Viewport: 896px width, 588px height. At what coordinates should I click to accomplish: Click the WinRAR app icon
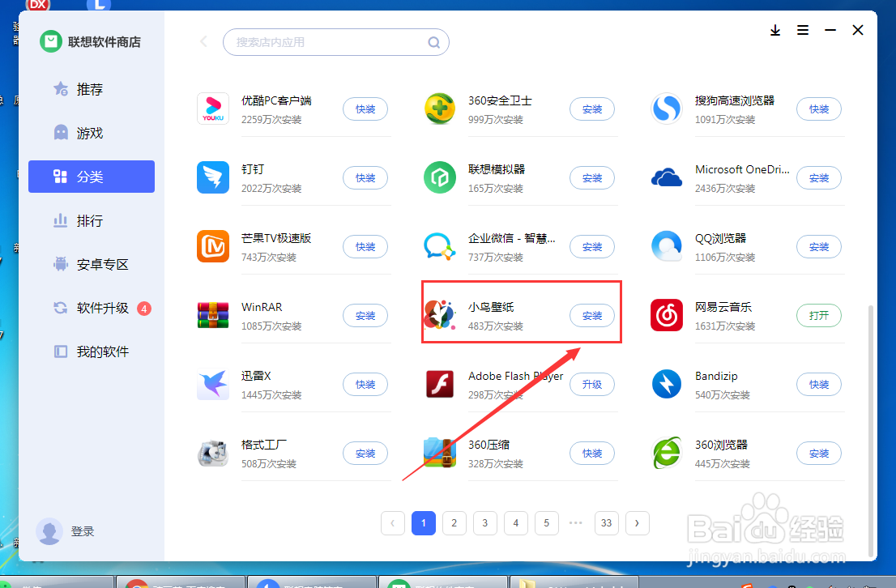click(x=213, y=315)
